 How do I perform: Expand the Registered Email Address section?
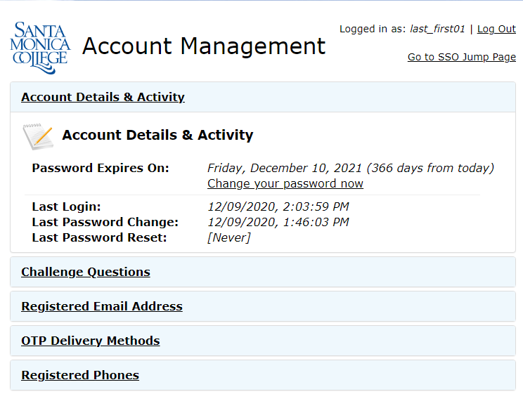click(x=101, y=306)
